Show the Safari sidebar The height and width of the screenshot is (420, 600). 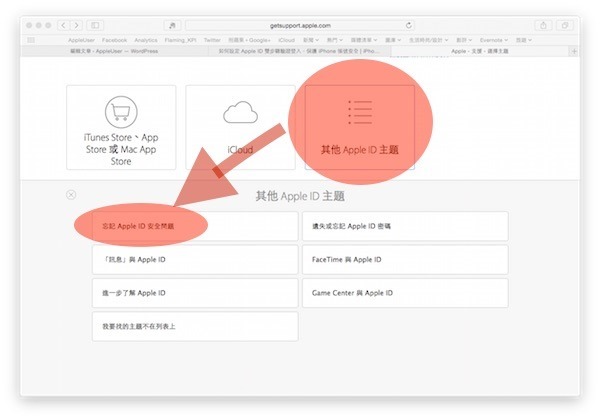[x=95, y=25]
